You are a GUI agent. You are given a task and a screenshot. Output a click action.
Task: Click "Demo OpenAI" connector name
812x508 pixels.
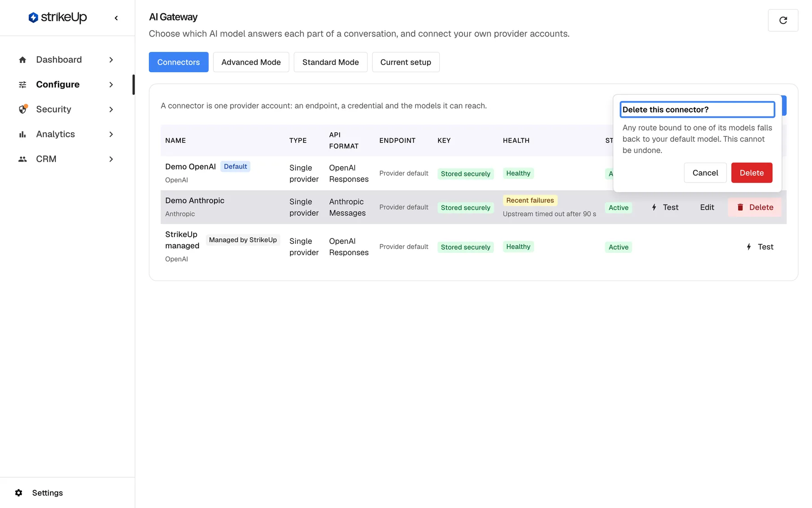click(x=190, y=167)
